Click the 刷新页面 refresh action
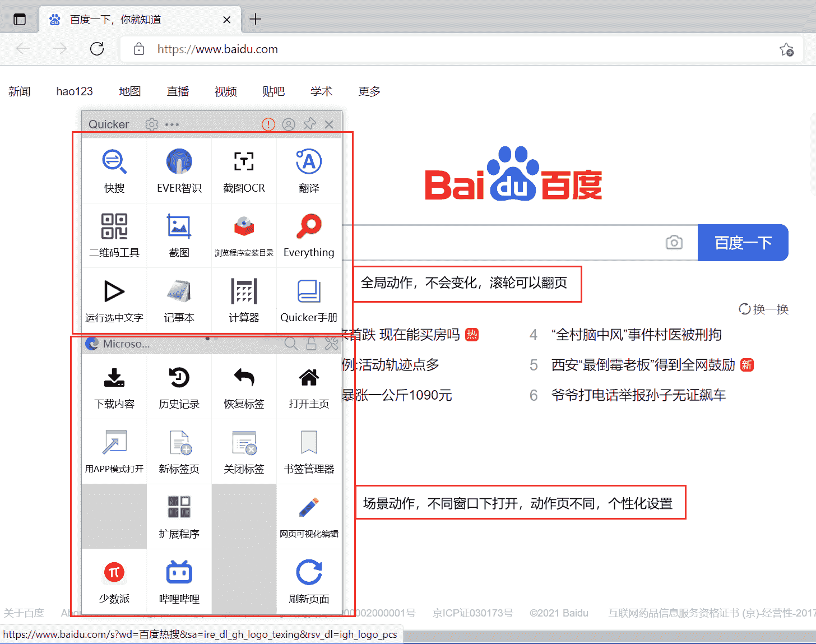The image size is (816, 644). coord(309,582)
